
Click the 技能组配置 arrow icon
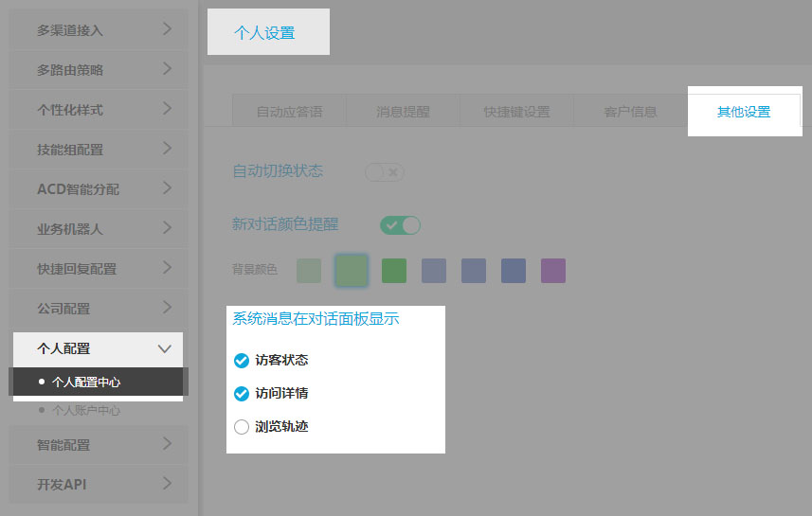pos(167,149)
